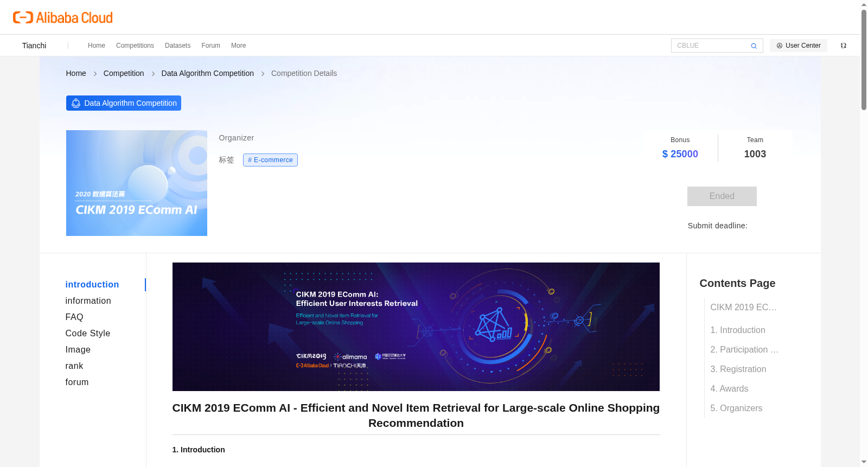Open the Datasets menu
The width and height of the screenshot is (868, 467).
click(178, 46)
